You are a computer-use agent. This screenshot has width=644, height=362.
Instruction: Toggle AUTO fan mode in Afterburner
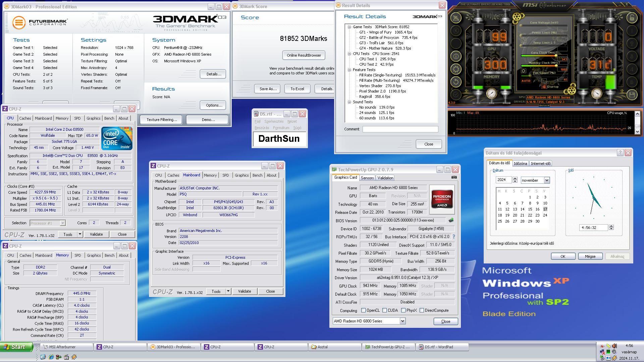[526, 81]
